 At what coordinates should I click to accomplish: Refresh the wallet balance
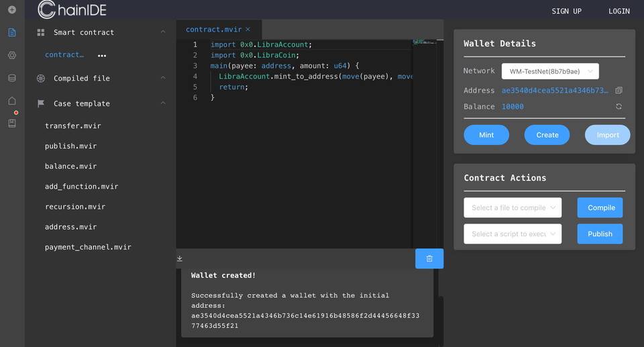point(619,107)
